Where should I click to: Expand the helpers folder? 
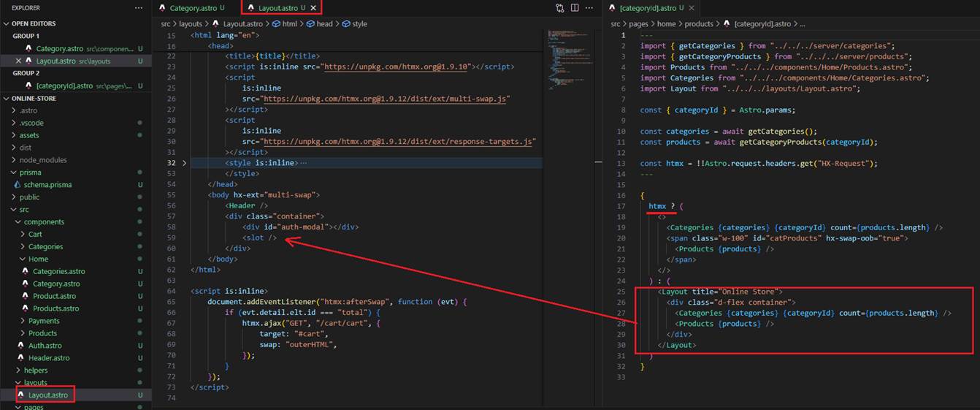point(36,371)
